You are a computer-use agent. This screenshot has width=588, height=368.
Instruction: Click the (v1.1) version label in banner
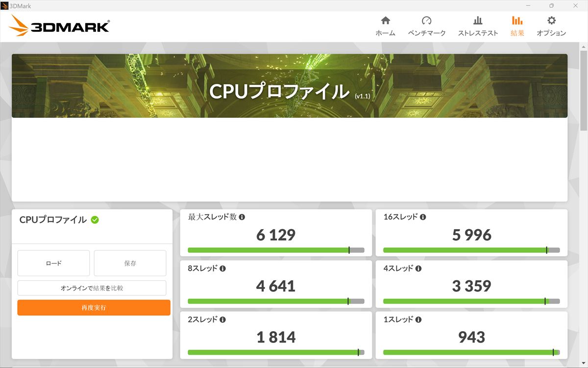point(362,97)
